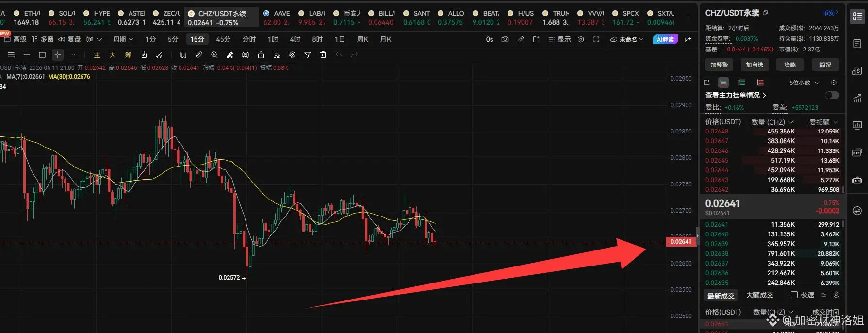Screen dimensions: 868x333
Task: Show buy orders only view
Action: [x=742, y=83]
